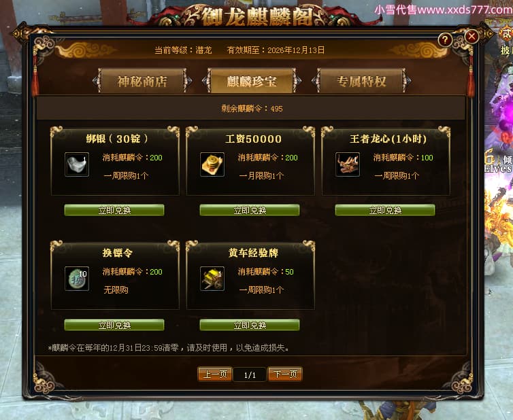Click the gold coins icon for 工资50000

tap(212, 164)
